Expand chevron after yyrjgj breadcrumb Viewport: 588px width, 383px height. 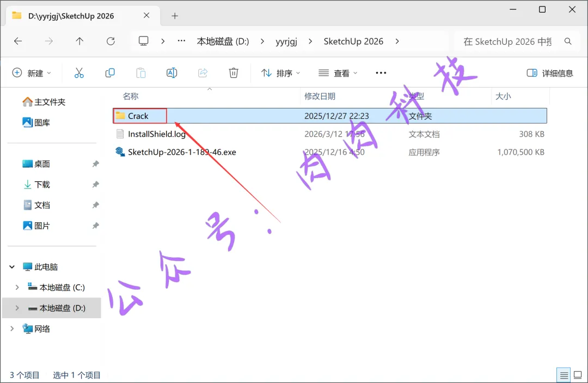[310, 41]
